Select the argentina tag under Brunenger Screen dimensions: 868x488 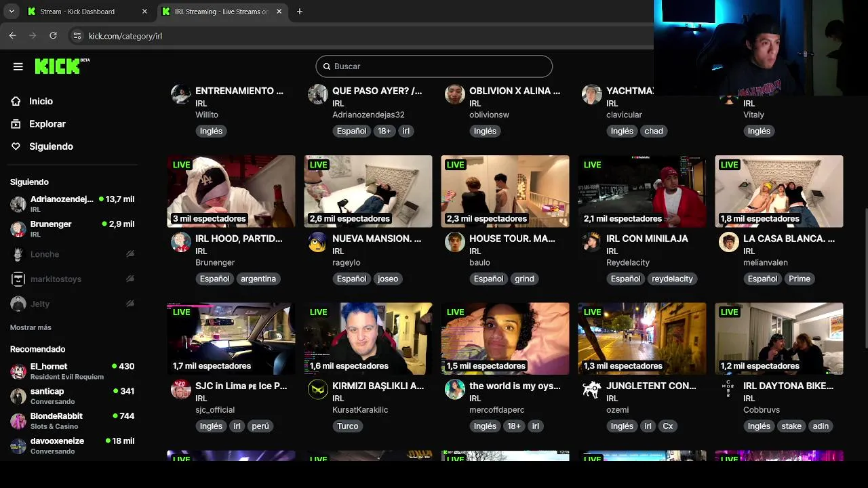pos(258,279)
